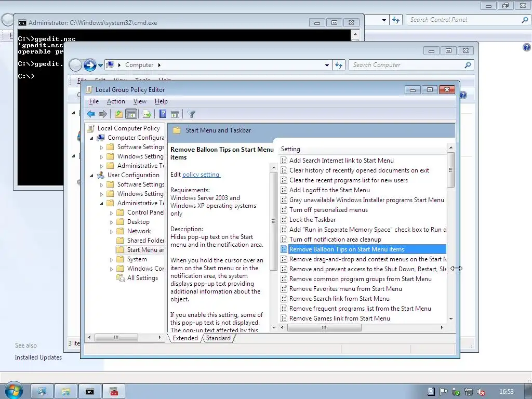532x399 pixels.
Task: Click the settings list vertical scrollbar thumb
Action: [x=450, y=170]
